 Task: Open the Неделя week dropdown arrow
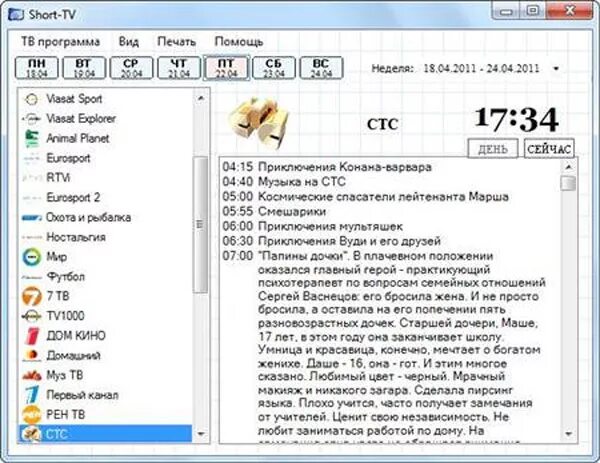[556, 69]
